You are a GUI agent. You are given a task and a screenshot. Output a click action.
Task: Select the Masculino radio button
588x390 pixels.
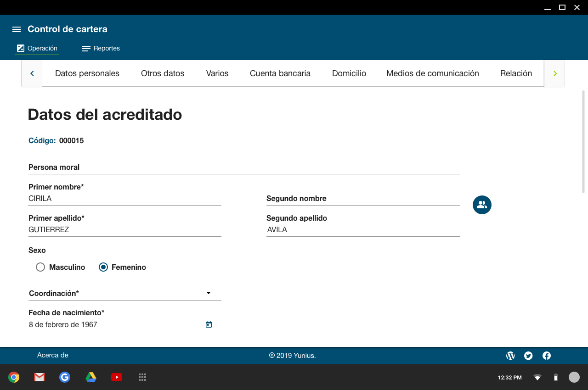[x=40, y=267]
